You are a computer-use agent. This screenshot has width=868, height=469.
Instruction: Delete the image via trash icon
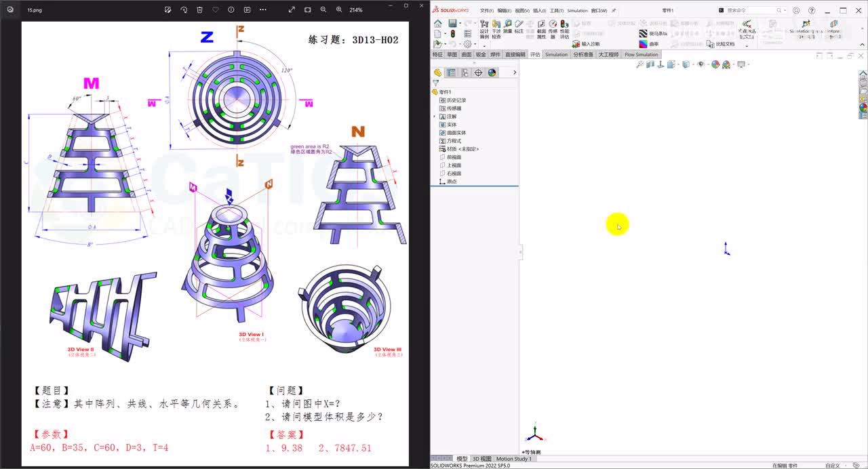point(199,10)
